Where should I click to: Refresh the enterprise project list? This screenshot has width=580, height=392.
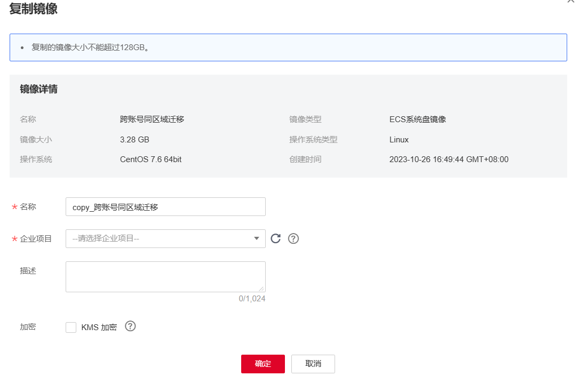coord(275,238)
